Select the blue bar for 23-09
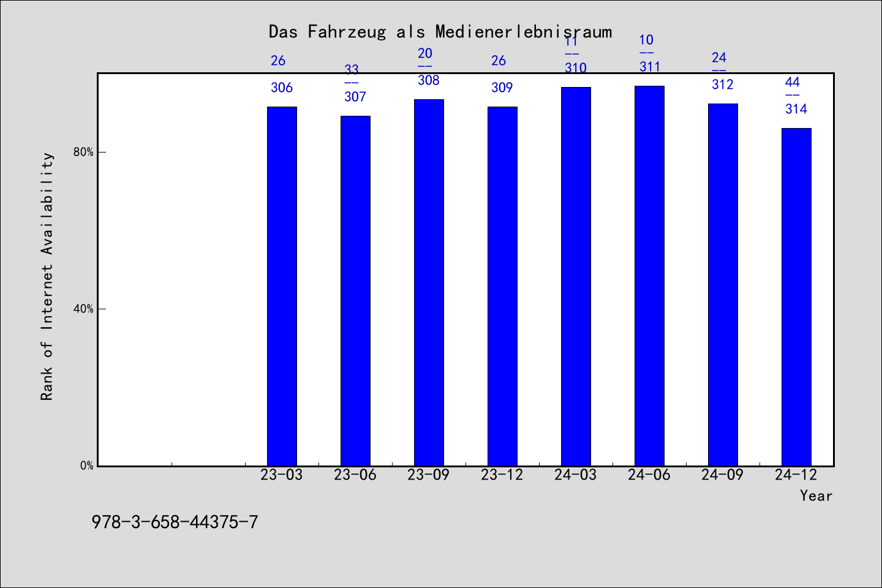The image size is (882, 588). (x=429, y=282)
